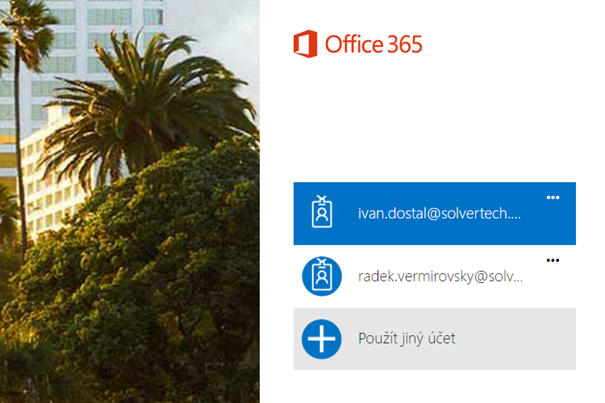The width and height of the screenshot is (605, 403).
Task: Click the Office 365 logo icon
Action: (305, 44)
